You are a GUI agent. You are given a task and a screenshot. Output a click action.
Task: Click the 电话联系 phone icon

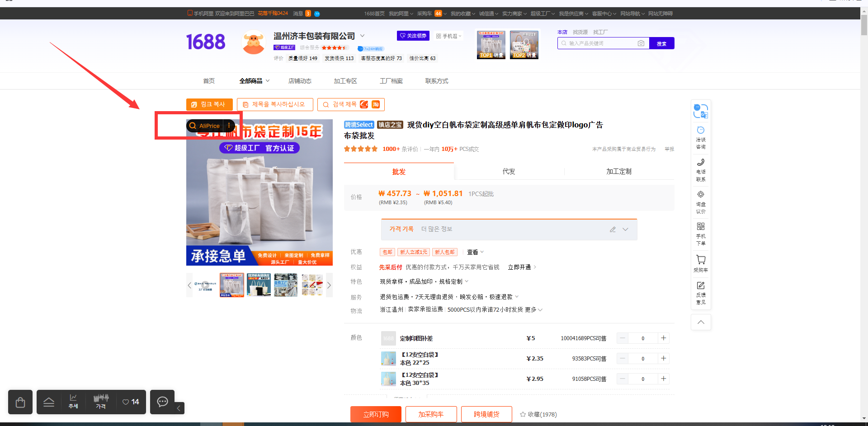[x=701, y=170]
